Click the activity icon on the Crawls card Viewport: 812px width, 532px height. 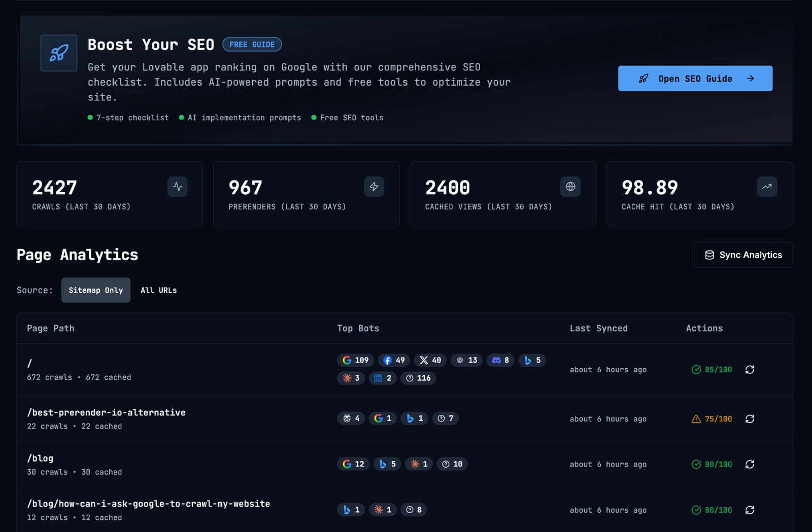coord(177,187)
